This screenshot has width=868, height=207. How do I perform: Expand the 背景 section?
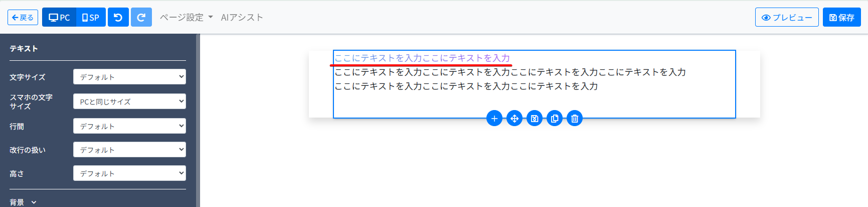23,202
